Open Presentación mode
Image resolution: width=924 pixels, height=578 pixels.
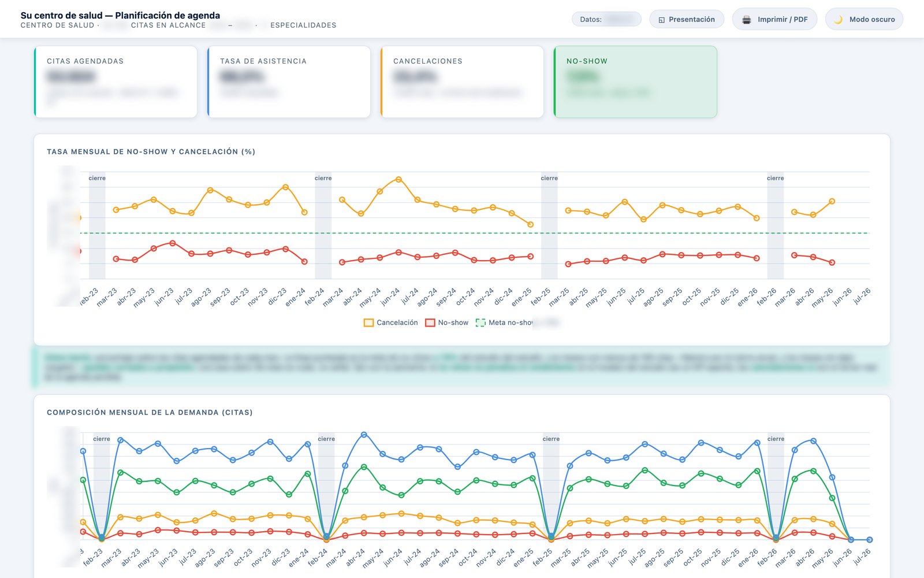click(x=687, y=19)
